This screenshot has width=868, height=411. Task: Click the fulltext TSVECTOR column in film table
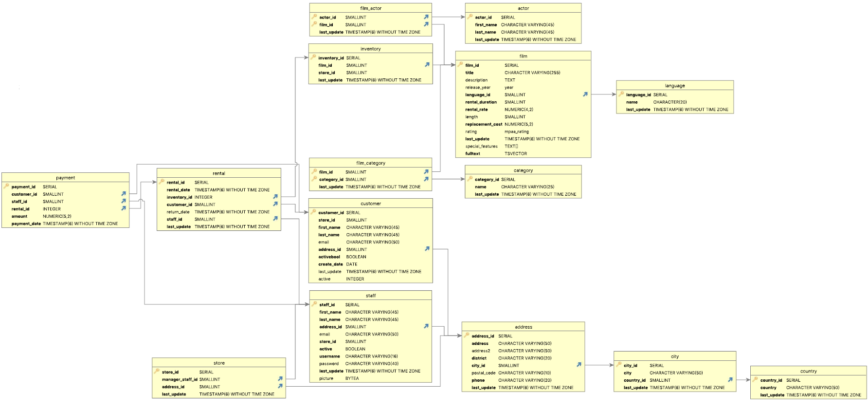pos(524,153)
